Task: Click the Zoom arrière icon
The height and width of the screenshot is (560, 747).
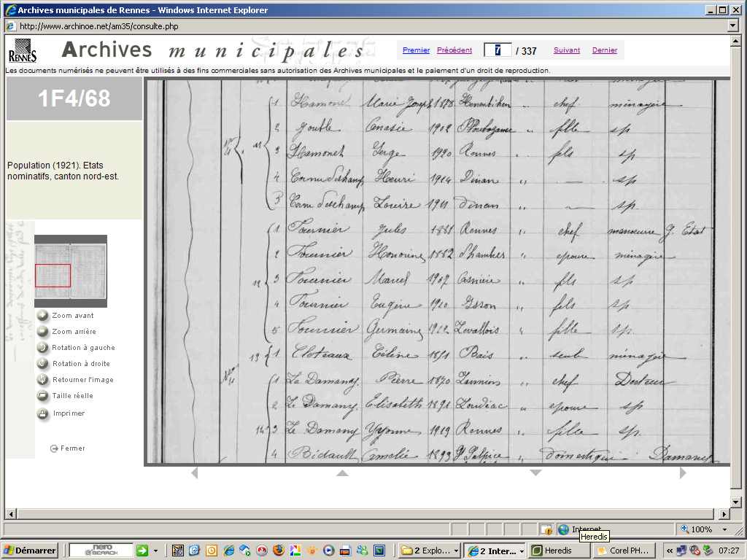Action: coord(43,332)
